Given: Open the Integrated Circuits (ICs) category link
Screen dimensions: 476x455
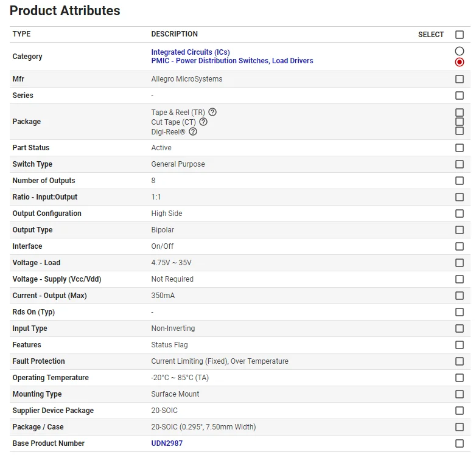Looking at the screenshot, I should click(191, 52).
